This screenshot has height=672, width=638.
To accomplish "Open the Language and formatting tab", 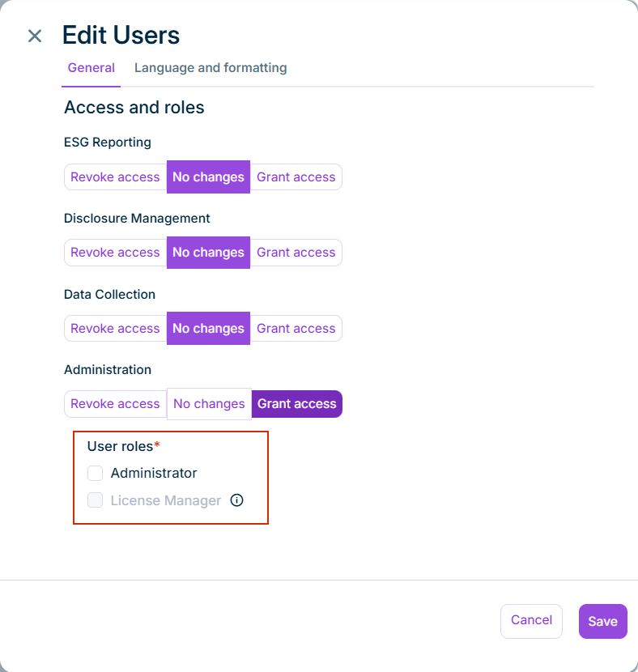I will pyautogui.click(x=211, y=68).
